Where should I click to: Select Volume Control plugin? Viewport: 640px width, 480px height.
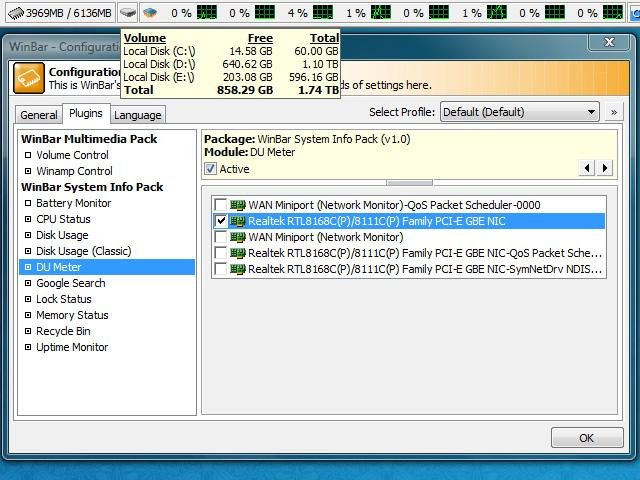pos(72,155)
